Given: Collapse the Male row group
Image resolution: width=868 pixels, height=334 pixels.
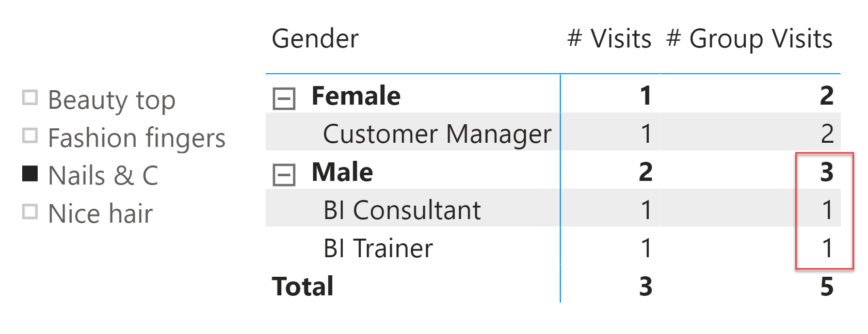Looking at the screenshot, I should point(284,175).
